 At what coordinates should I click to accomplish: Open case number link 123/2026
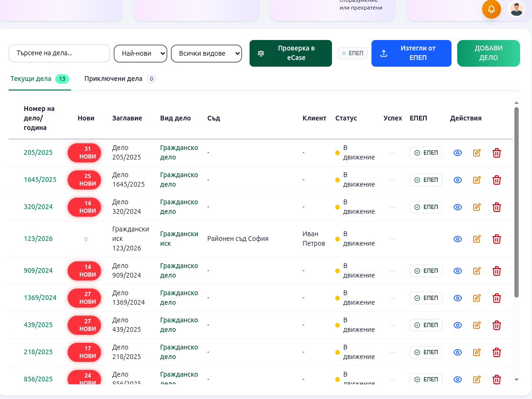pos(38,239)
